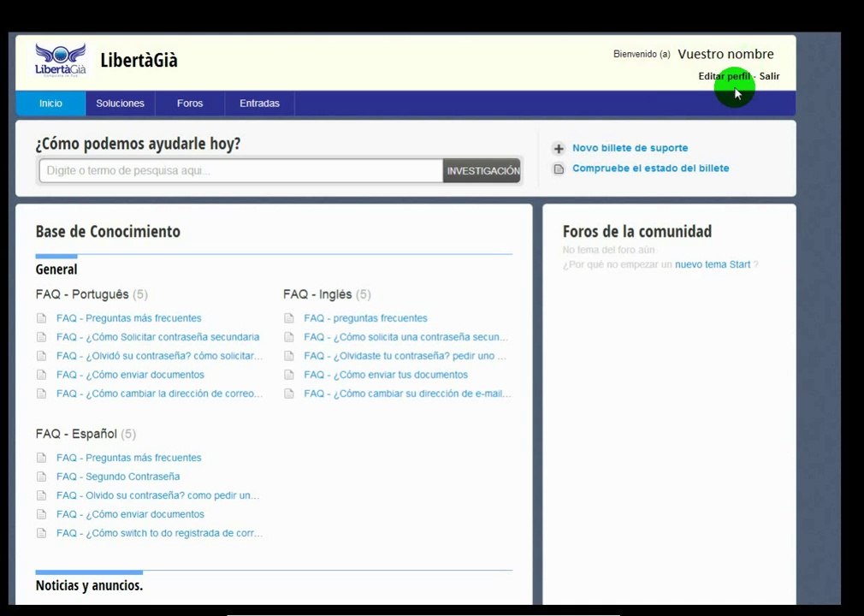The width and height of the screenshot is (864, 616).
Task: Click the page icon next to Portuguese 'FAQ - Preguntas más frecuentes'
Action: click(41, 318)
